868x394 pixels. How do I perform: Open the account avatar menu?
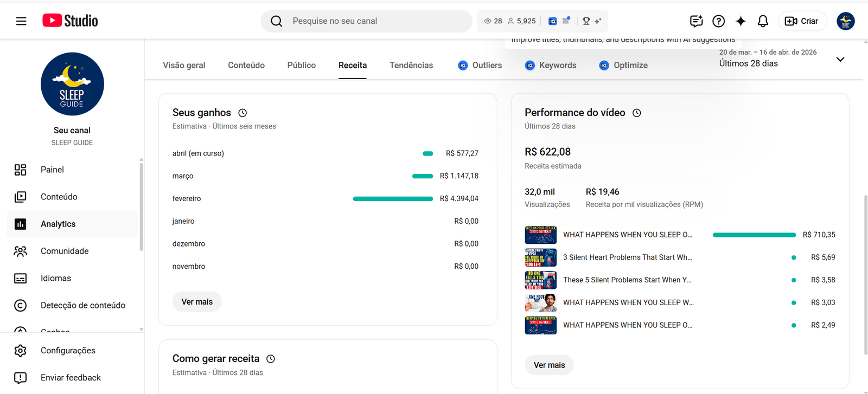click(845, 21)
